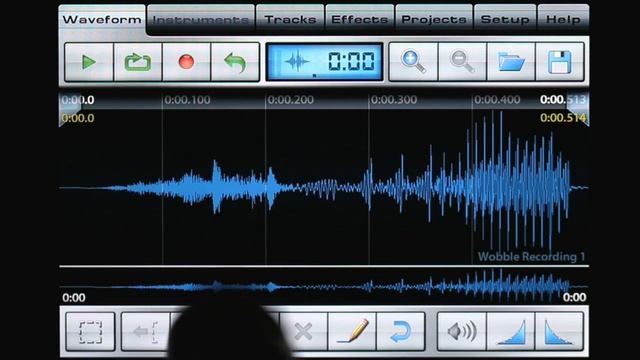Switch to the Waveform tab
Screen dimensions: 640x360
pos(102,19)
